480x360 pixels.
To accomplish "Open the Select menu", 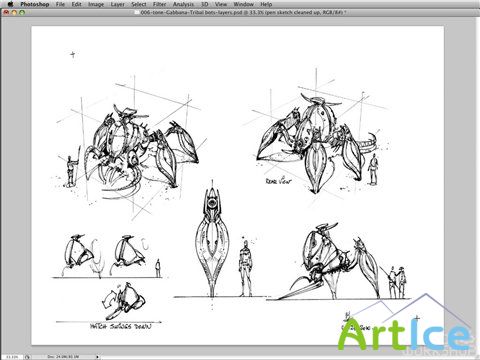I will [x=139, y=4].
